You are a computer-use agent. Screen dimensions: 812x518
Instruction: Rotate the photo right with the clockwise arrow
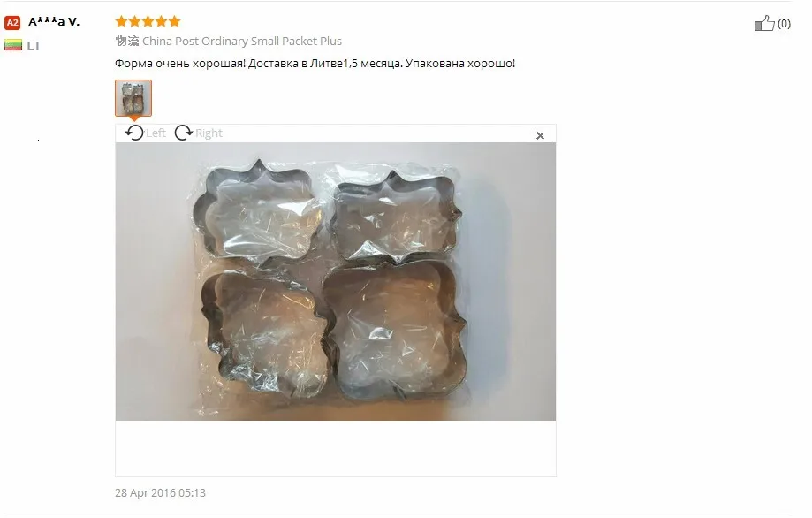183,133
